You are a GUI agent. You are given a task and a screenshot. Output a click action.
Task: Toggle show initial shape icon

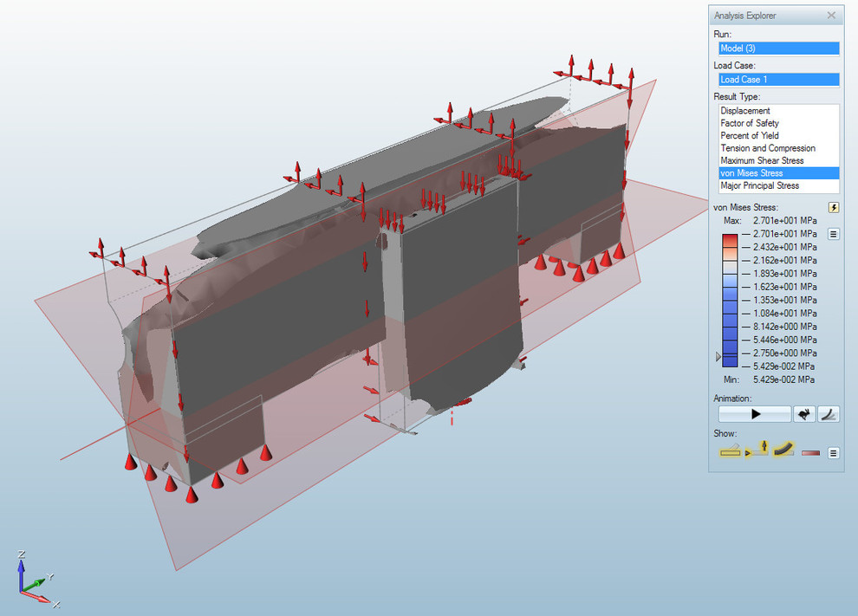730,451
